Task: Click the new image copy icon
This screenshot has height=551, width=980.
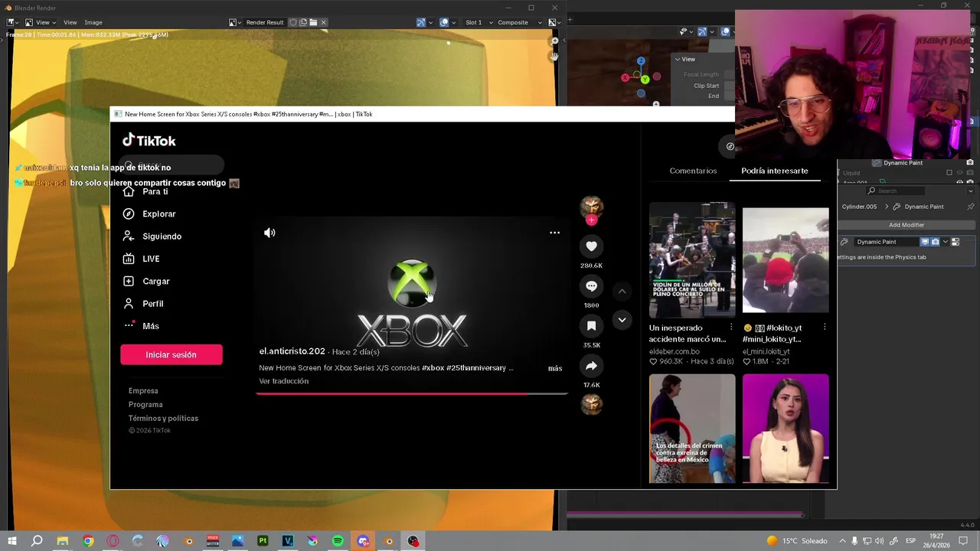Action: (303, 22)
